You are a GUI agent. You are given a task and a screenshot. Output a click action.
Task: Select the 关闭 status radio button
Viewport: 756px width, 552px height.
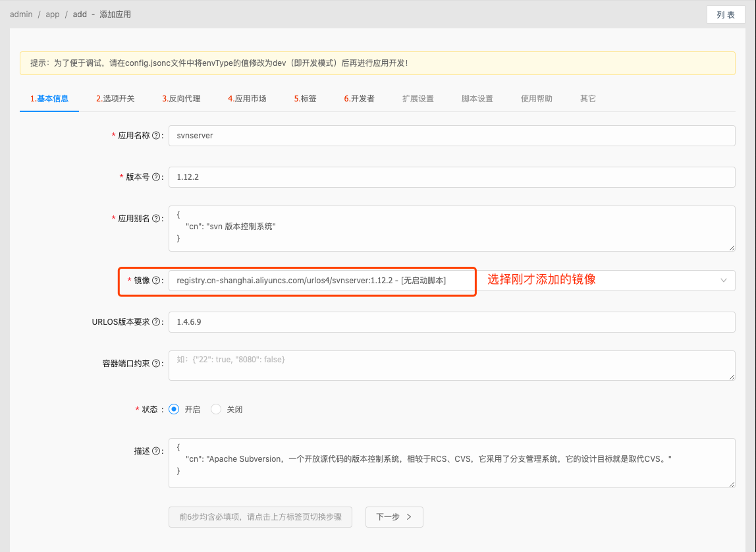(216, 409)
